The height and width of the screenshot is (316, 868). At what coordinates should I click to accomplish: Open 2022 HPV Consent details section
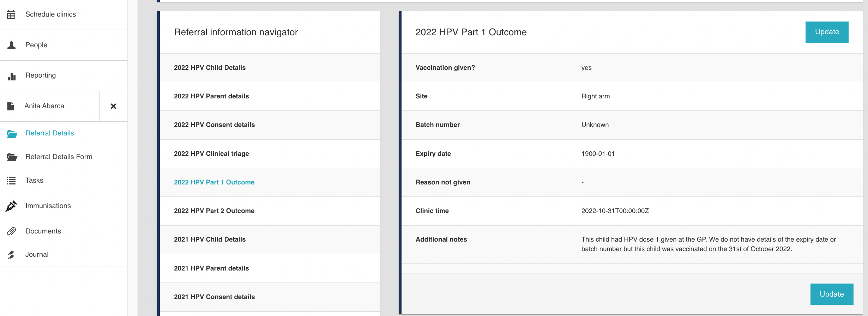270,125
